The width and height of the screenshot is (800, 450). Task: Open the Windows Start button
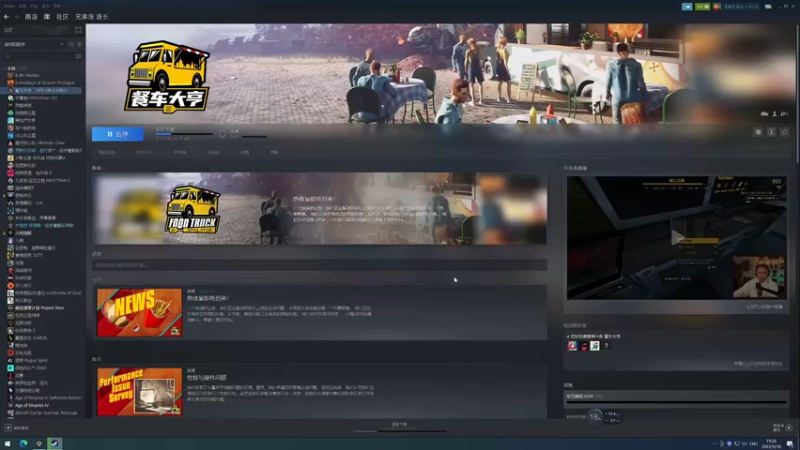click(x=7, y=443)
